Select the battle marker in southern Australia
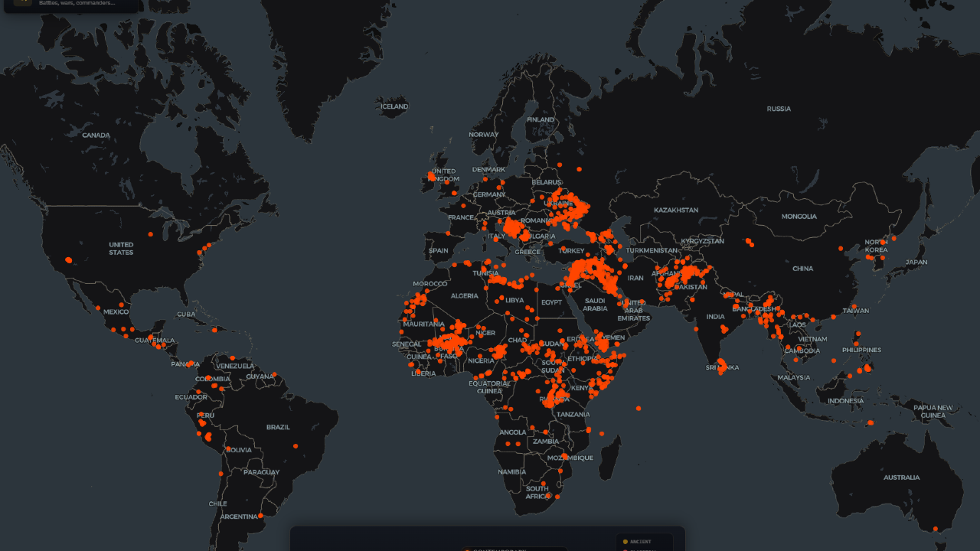This screenshot has height=551, width=980. [935, 529]
